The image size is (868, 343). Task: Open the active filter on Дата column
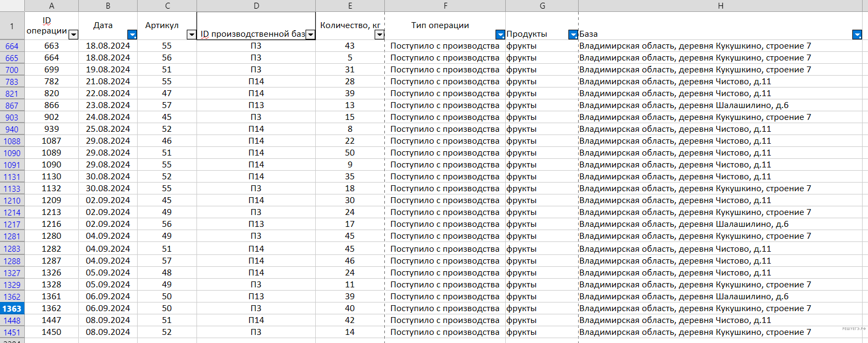132,35
